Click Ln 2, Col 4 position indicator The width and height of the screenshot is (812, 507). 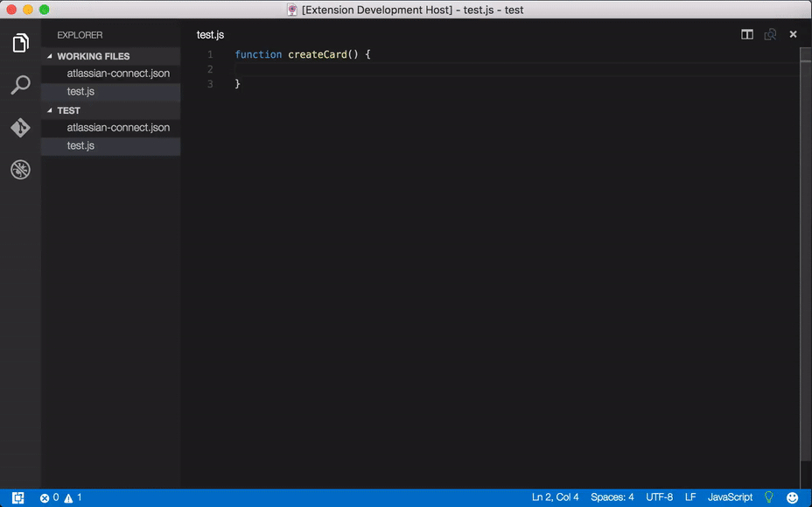(x=555, y=497)
